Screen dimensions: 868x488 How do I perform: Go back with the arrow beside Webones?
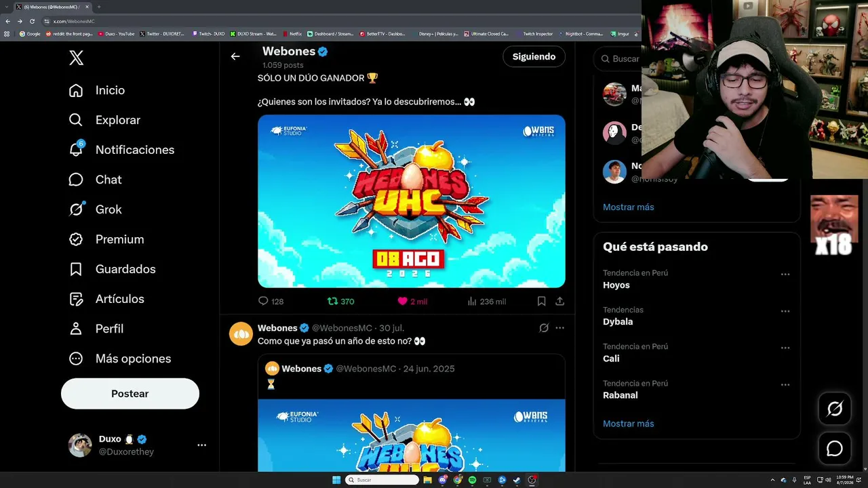pos(235,57)
